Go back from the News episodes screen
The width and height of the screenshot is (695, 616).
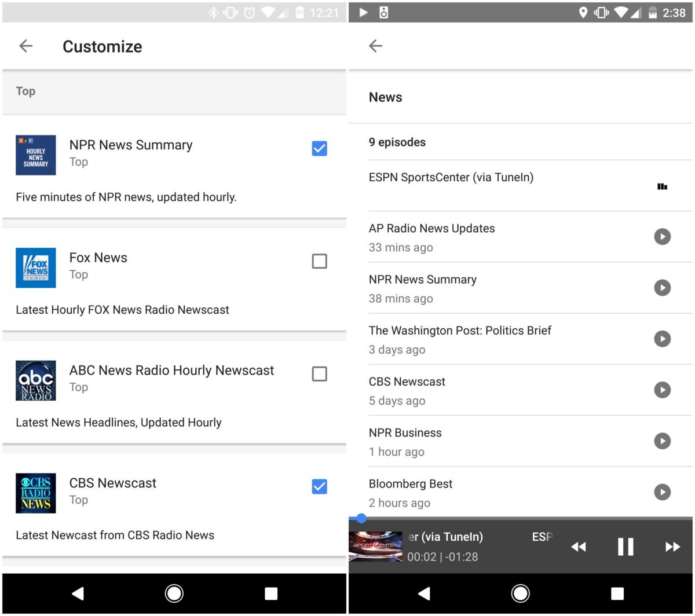coord(375,46)
